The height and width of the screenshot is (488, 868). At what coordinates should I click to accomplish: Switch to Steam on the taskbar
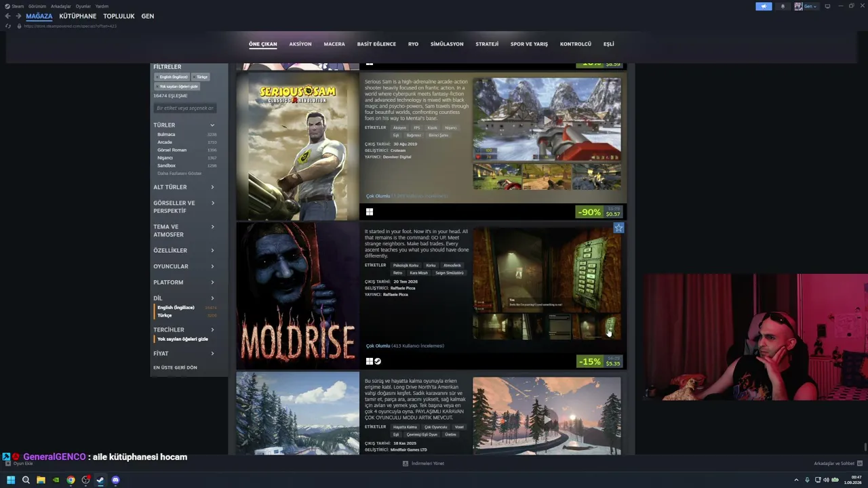point(100,480)
